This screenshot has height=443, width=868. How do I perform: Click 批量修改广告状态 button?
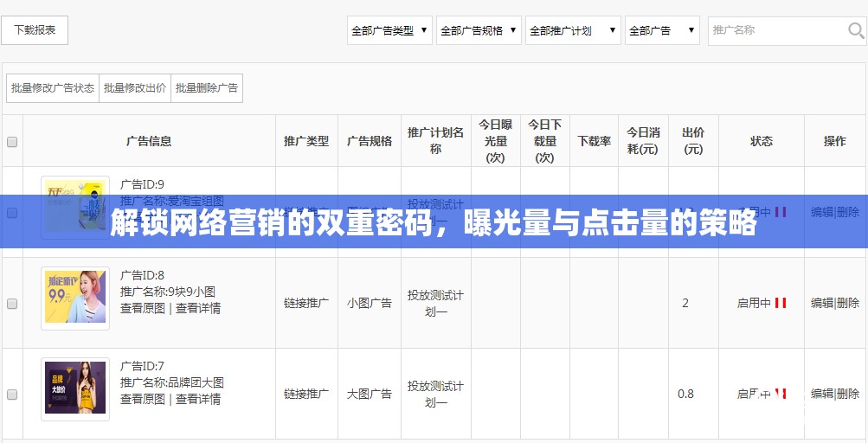[53, 88]
